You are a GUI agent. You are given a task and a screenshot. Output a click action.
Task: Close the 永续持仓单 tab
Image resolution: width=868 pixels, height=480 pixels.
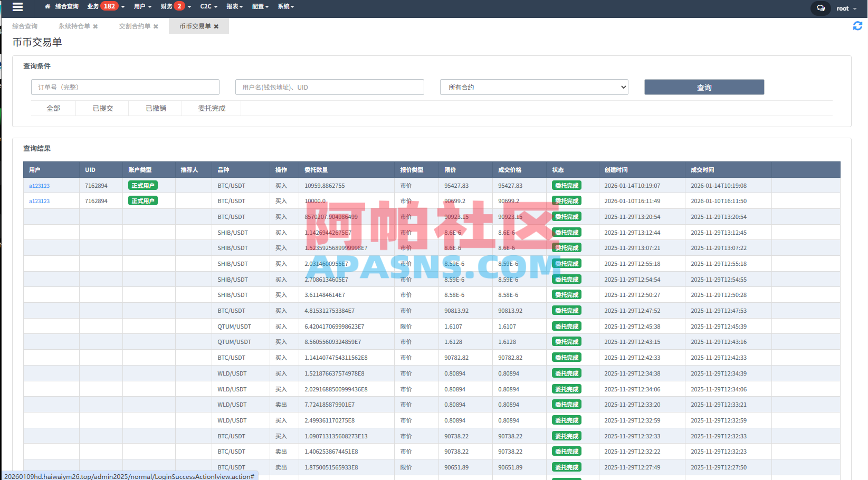[x=96, y=26]
